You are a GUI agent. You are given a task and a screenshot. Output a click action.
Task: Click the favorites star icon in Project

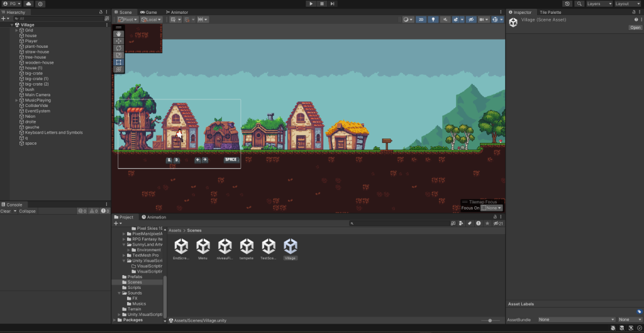coord(487,223)
